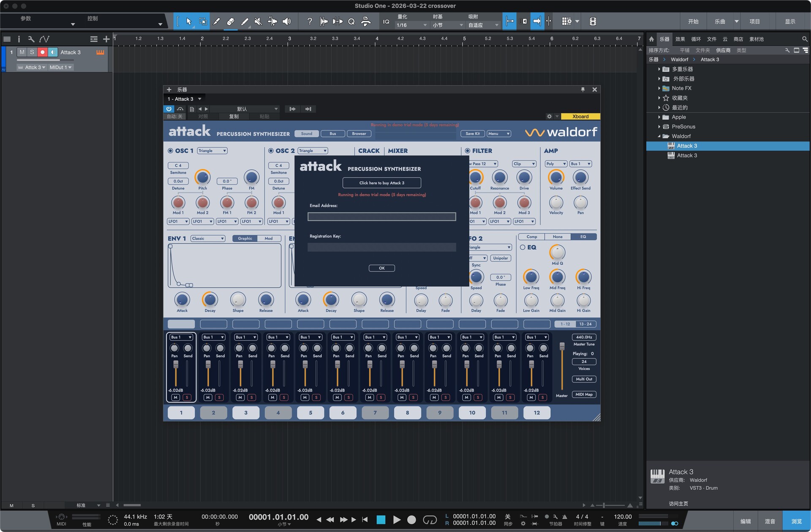Toggle the plugin power bypass button

point(169,109)
